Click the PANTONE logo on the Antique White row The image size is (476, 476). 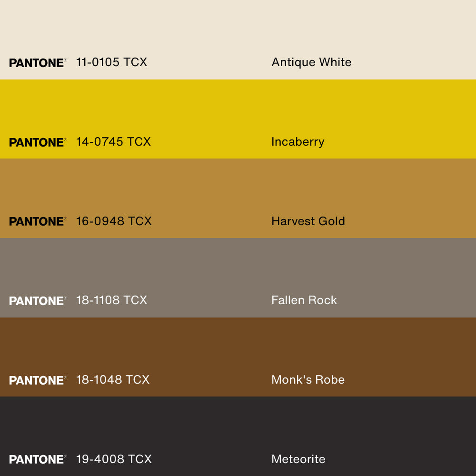(38, 63)
